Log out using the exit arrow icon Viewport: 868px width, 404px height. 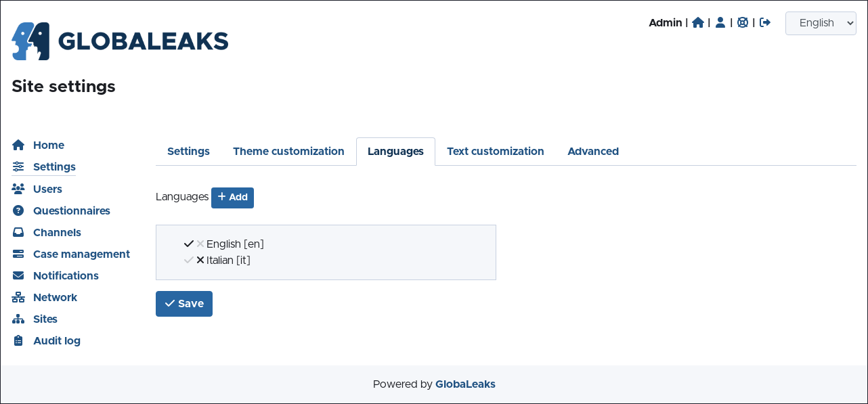point(765,22)
